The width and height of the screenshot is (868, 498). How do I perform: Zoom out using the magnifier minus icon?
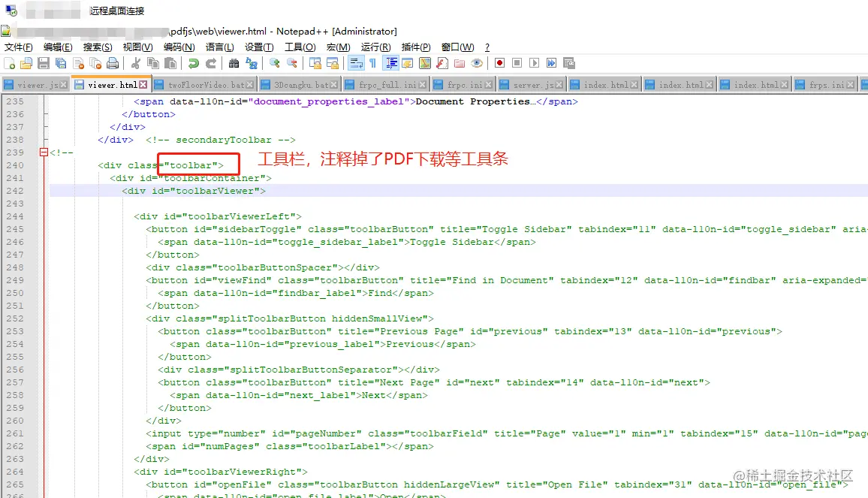[292, 63]
